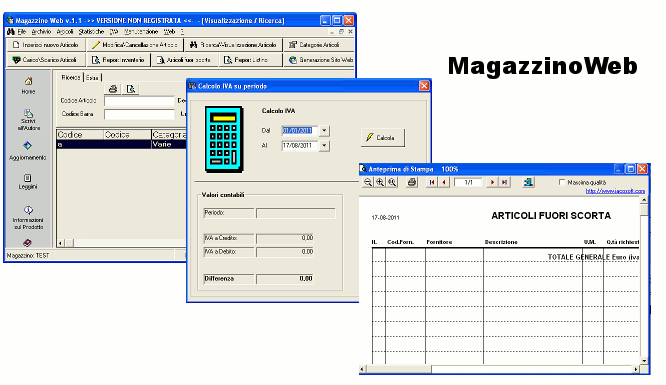Click the large calculator image in Calcolo IVA
The height and width of the screenshot is (385, 666).
[x=224, y=139]
